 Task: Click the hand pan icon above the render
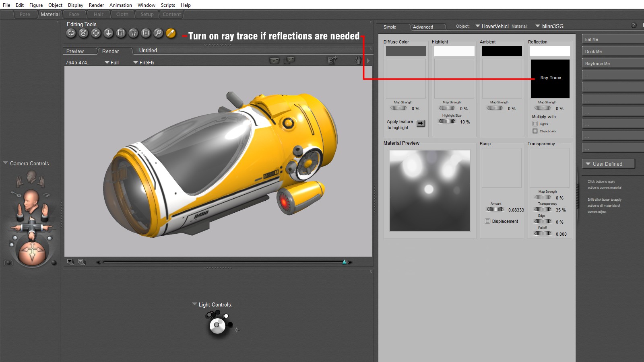[x=359, y=60]
